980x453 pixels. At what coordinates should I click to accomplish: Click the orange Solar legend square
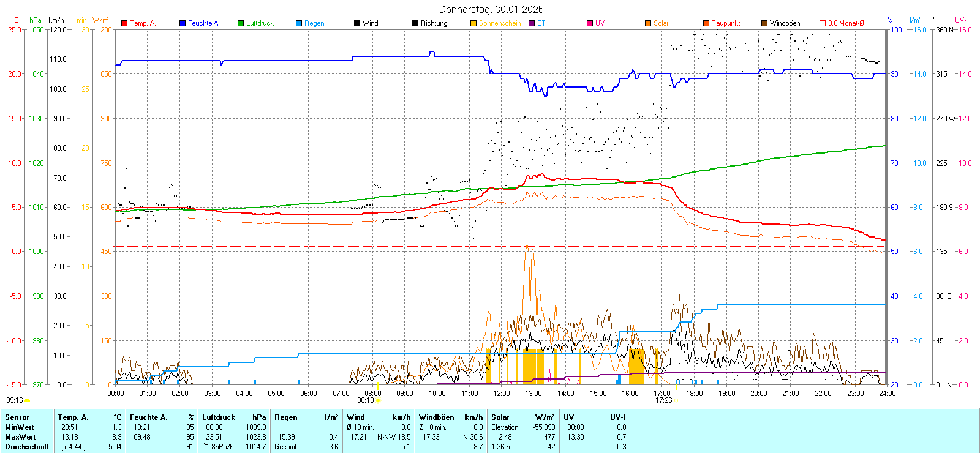[648, 23]
